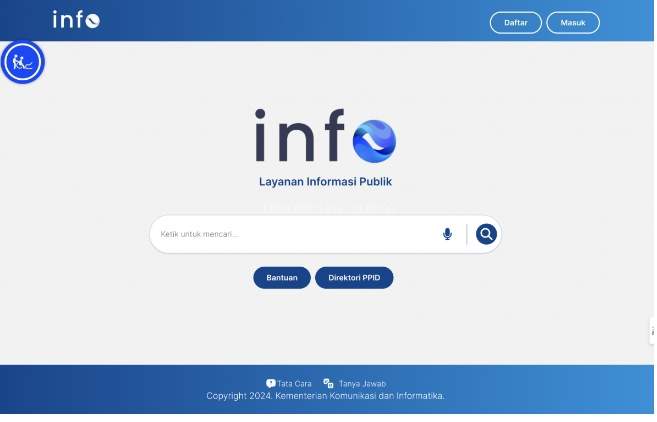
Task: Click the round emblem in header logo
Action: coord(93,21)
